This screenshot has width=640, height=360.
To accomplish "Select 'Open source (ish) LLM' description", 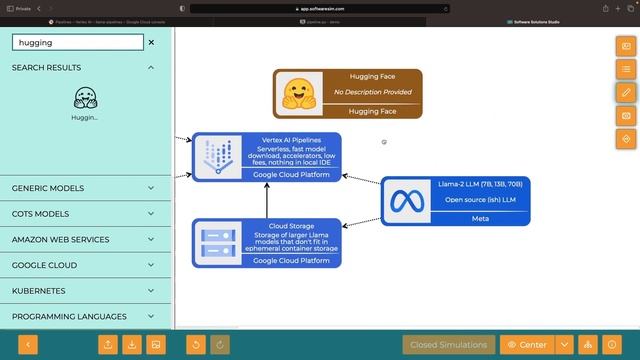I will tap(480, 200).
